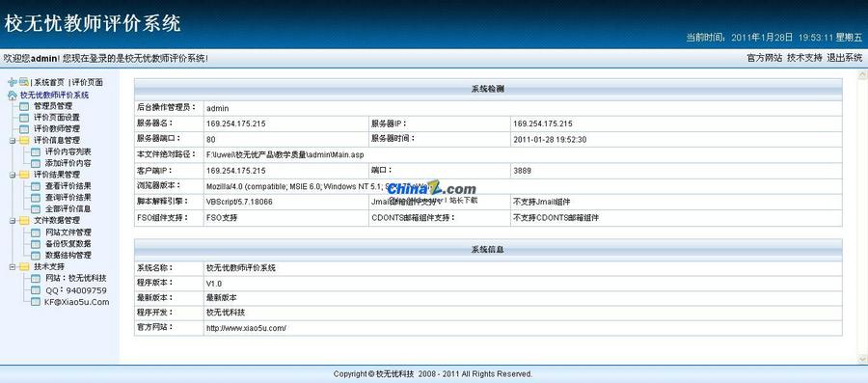Open the 官方网站 link in the header

tap(765, 58)
